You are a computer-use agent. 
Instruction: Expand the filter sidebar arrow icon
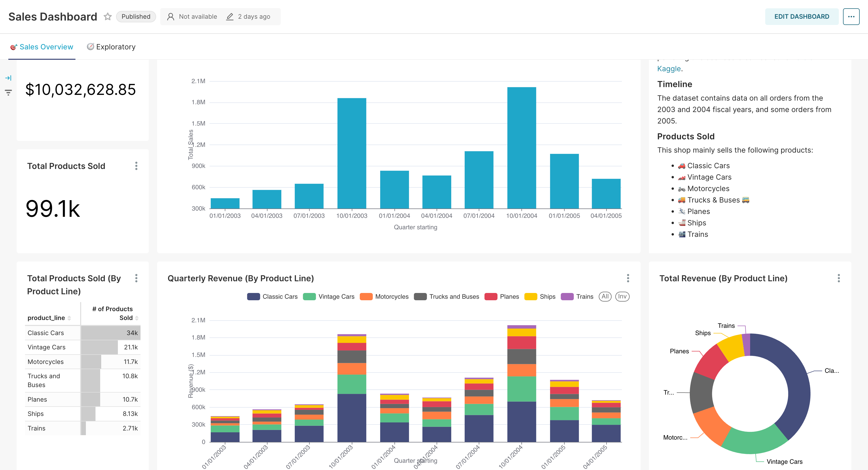[8, 78]
